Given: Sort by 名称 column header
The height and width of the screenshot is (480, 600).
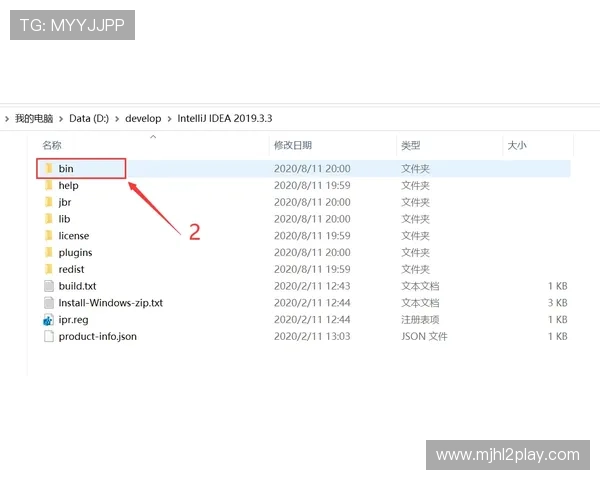Looking at the screenshot, I should pos(52,145).
